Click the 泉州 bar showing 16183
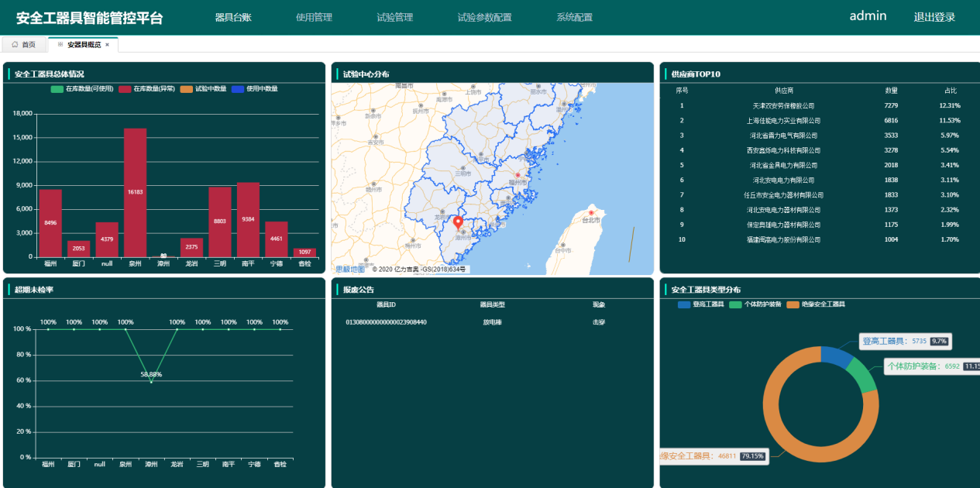The width and height of the screenshot is (980, 488). tap(135, 192)
